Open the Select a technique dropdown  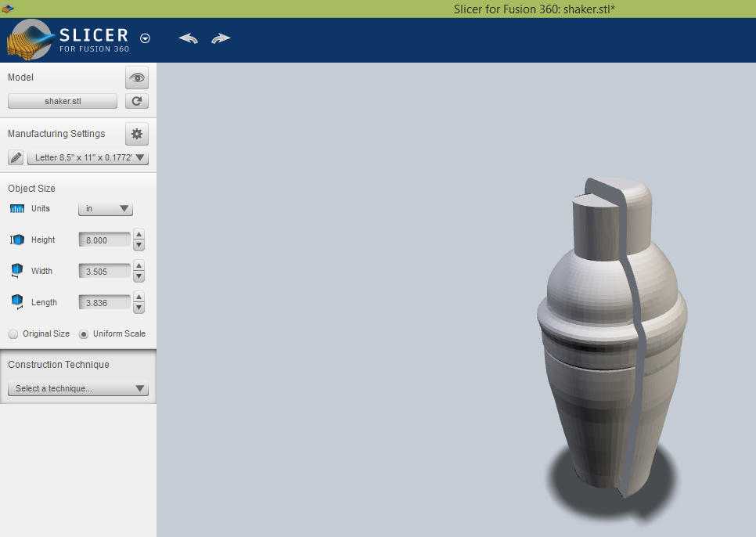[78, 388]
